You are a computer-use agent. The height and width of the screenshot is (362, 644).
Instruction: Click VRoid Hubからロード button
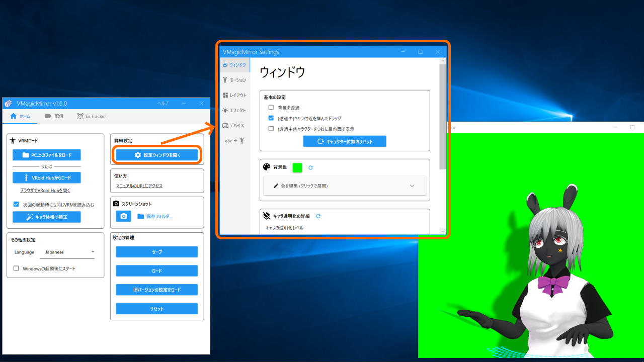point(47,177)
